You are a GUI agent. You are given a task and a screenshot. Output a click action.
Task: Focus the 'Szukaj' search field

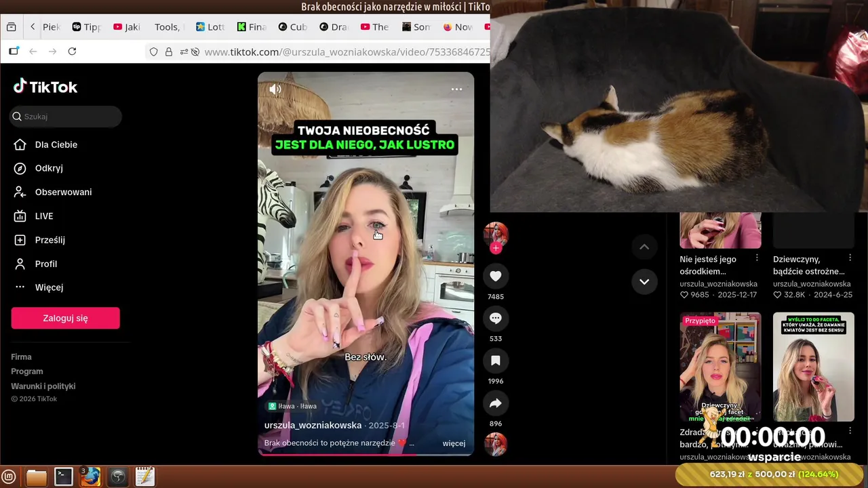tap(66, 117)
